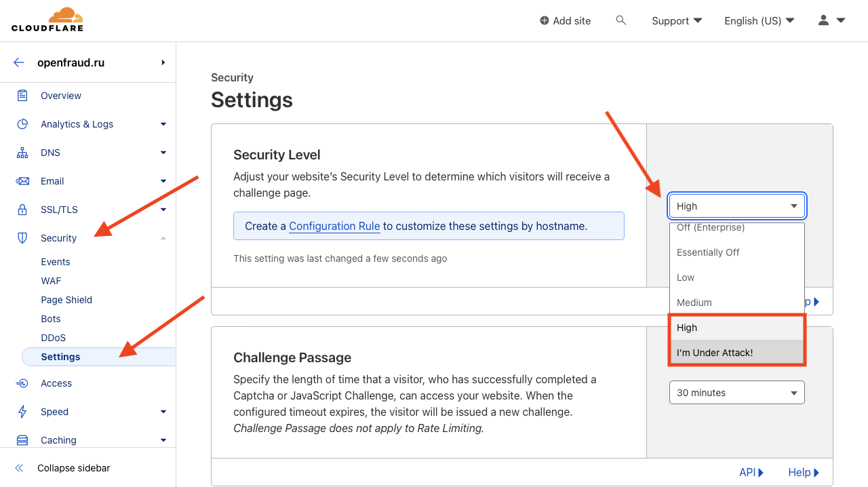Image resolution: width=868 pixels, height=487 pixels.
Task: Click the openfraud.ru domain name
Action: coord(71,62)
